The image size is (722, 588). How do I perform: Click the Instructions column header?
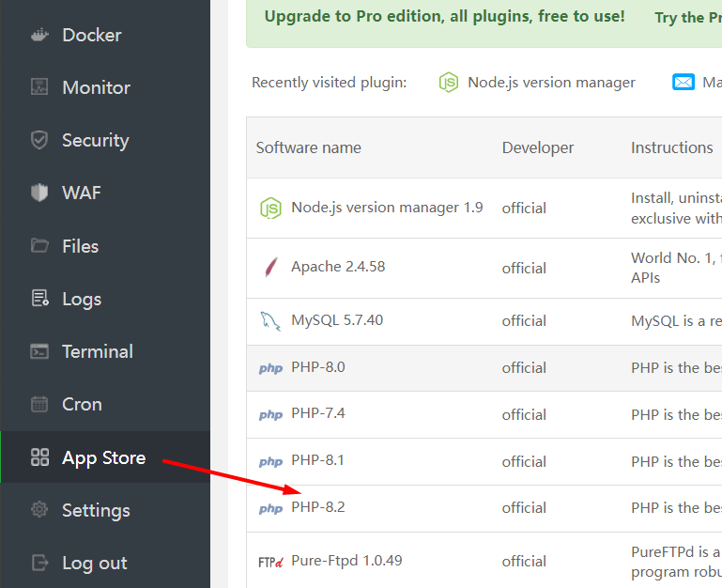[672, 147]
